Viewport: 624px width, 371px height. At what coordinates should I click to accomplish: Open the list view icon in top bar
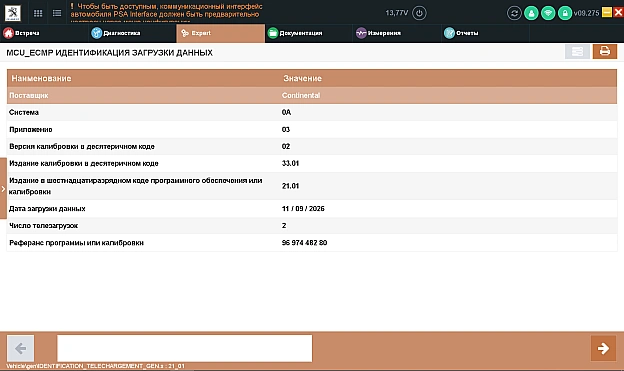[x=57, y=13]
